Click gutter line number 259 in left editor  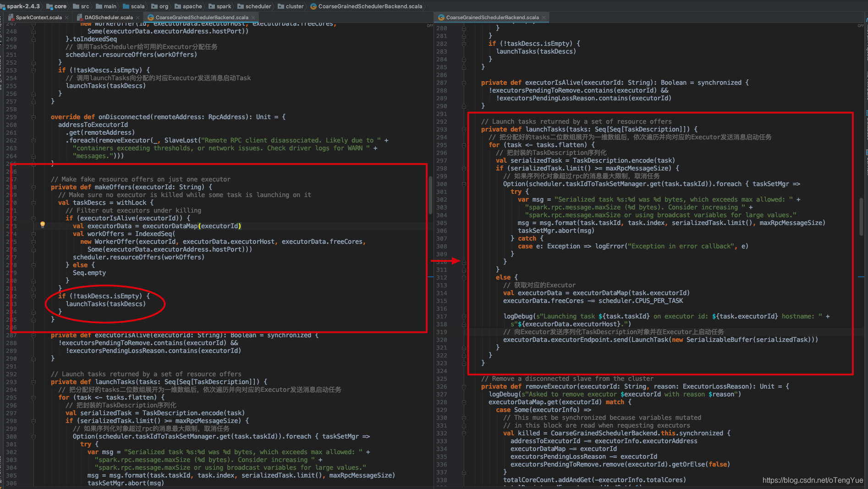tap(11, 117)
